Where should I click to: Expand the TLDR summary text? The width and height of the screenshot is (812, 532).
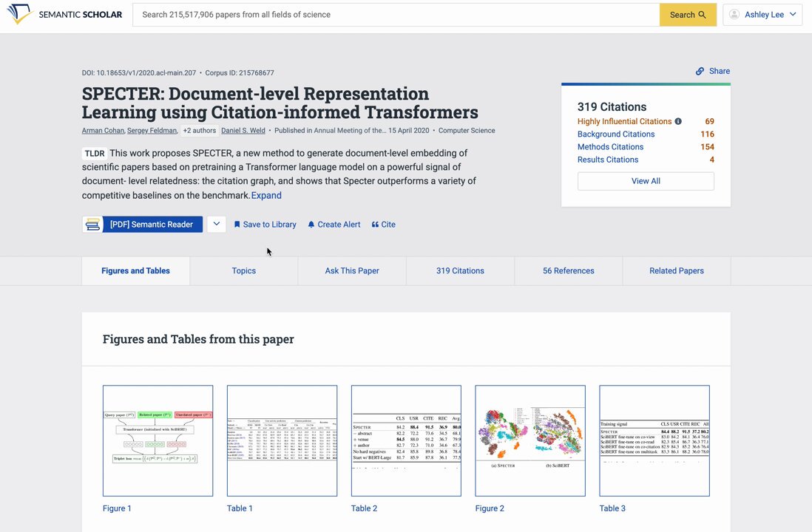266,195
